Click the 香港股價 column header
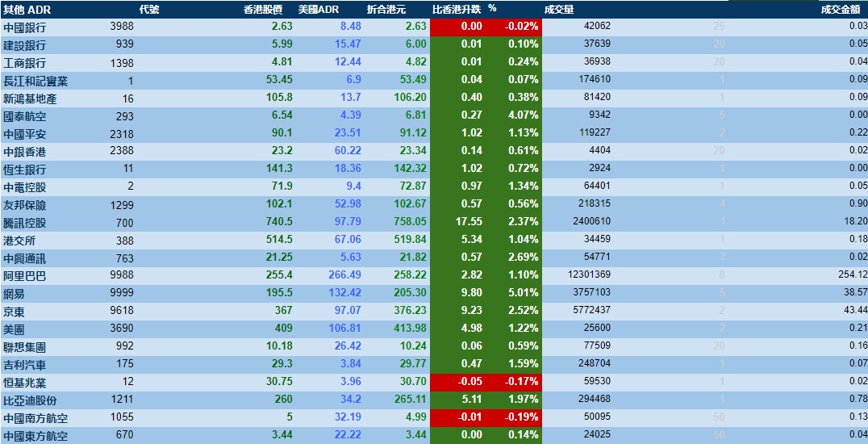This screenshot has width=868, height=444. 263,10
